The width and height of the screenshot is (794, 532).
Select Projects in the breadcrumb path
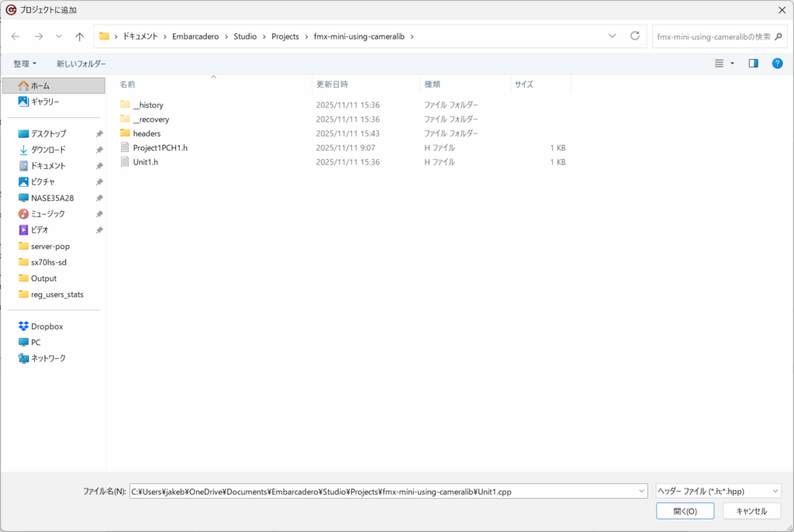285,36
